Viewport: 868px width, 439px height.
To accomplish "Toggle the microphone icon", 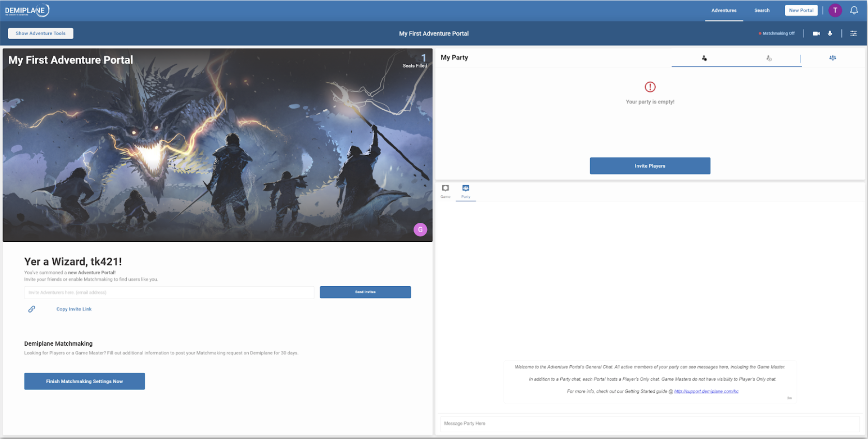I will click(x=830, y=33).
